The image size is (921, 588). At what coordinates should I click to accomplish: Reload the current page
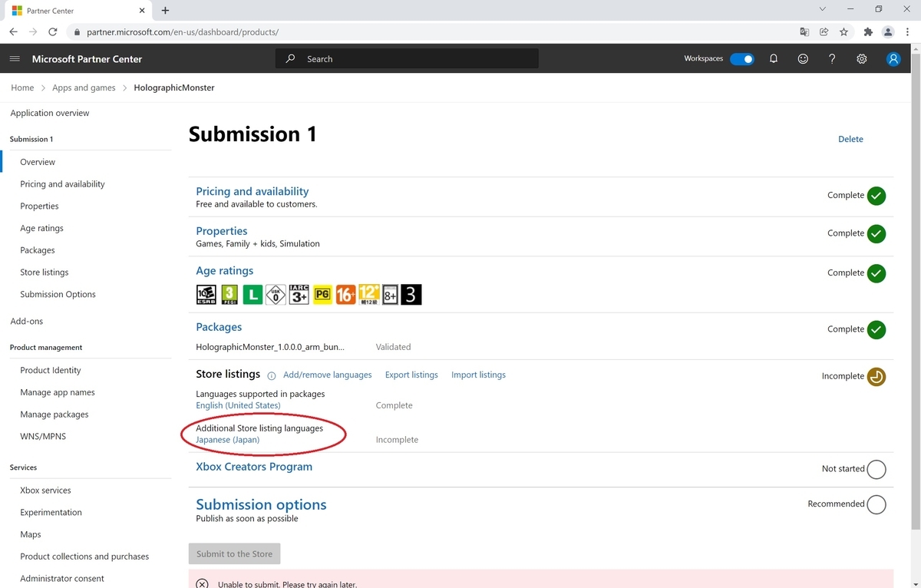pyautogui.click(x=53, y=32)
